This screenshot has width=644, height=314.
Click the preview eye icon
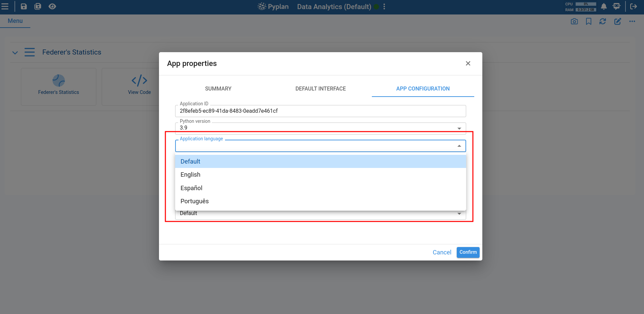(52, 6)
